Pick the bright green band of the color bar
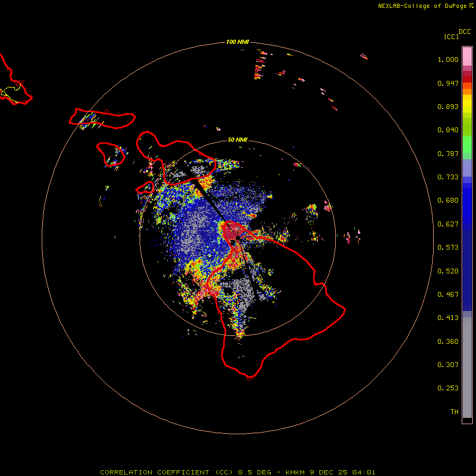 click(x=467, y=144)
